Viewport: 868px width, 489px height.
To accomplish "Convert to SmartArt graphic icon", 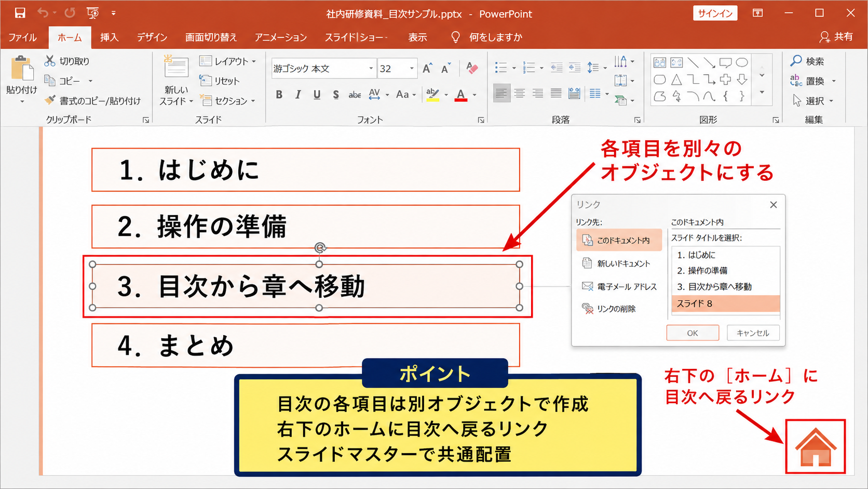I will click(x=621, y=100).
